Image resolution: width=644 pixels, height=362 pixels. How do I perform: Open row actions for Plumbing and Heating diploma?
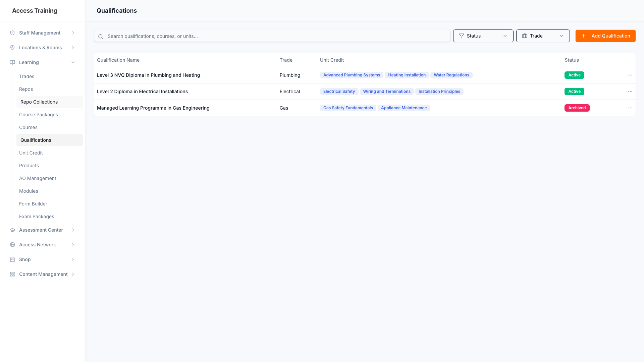coord(630,75)
